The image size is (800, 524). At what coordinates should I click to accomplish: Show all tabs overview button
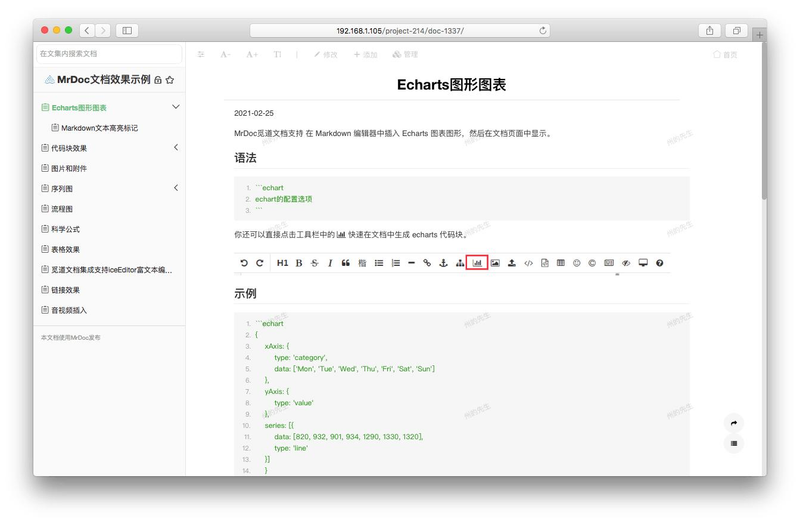737,31
